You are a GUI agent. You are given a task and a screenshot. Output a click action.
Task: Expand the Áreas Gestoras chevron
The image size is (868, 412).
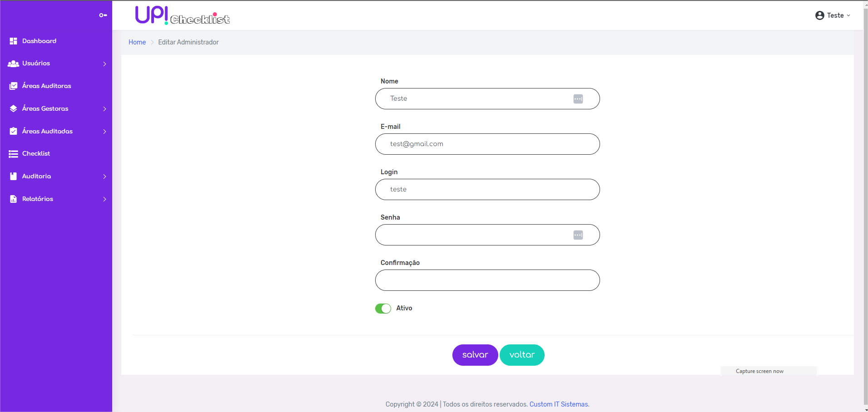tap(104, 109)
